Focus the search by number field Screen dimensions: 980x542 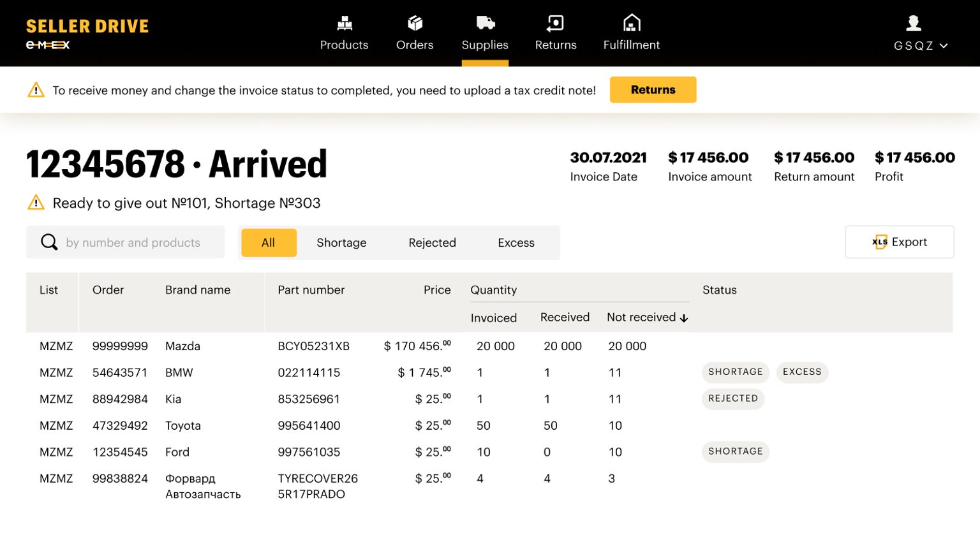coord(126,242)
